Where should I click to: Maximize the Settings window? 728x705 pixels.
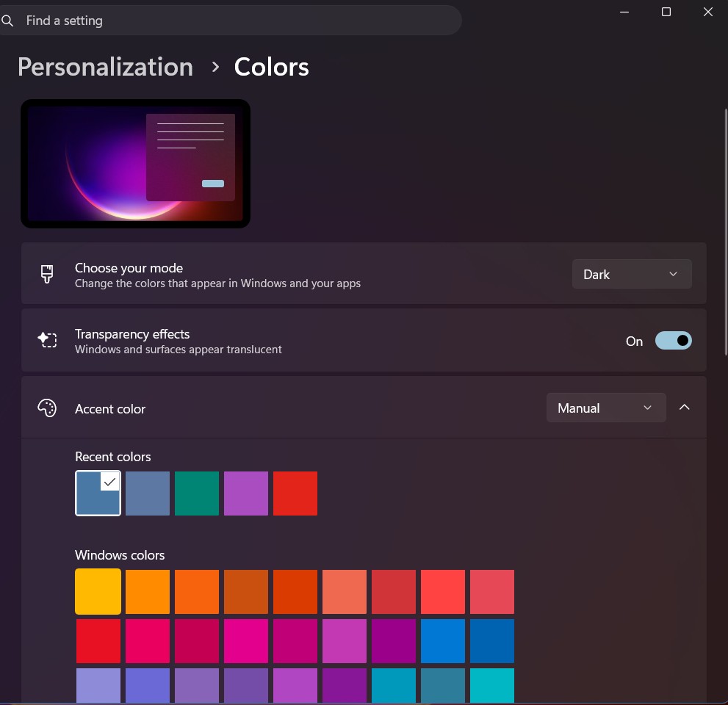tap(666, 12)
